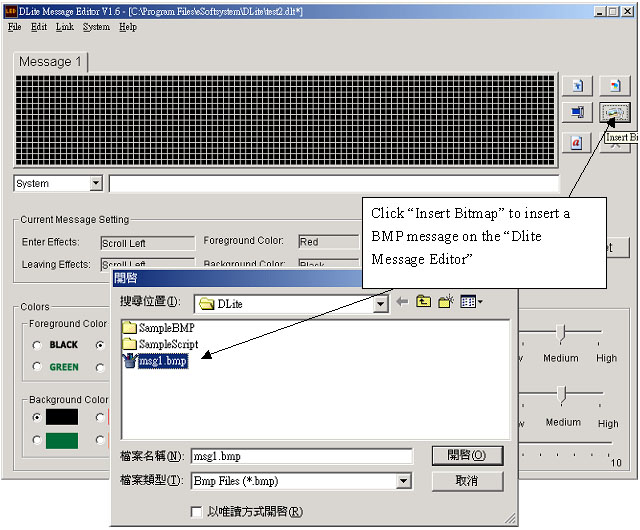Screen dimensions: 640x530
Task: Select the radio button right of GREEN
Action: click(x=100, y=368)
